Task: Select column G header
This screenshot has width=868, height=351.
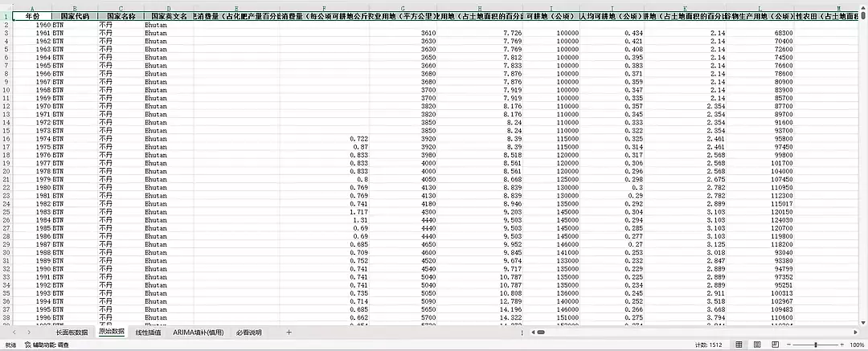Action: [x=403, y=8]
